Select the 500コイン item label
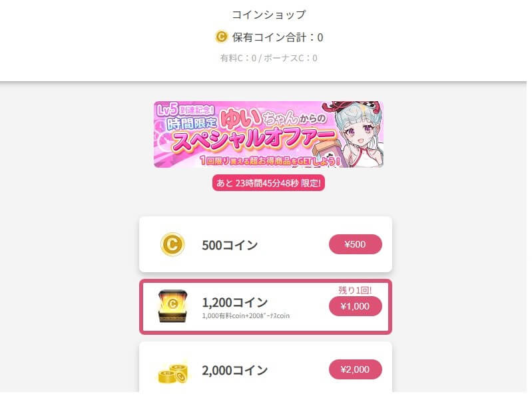 coord(230,245)
